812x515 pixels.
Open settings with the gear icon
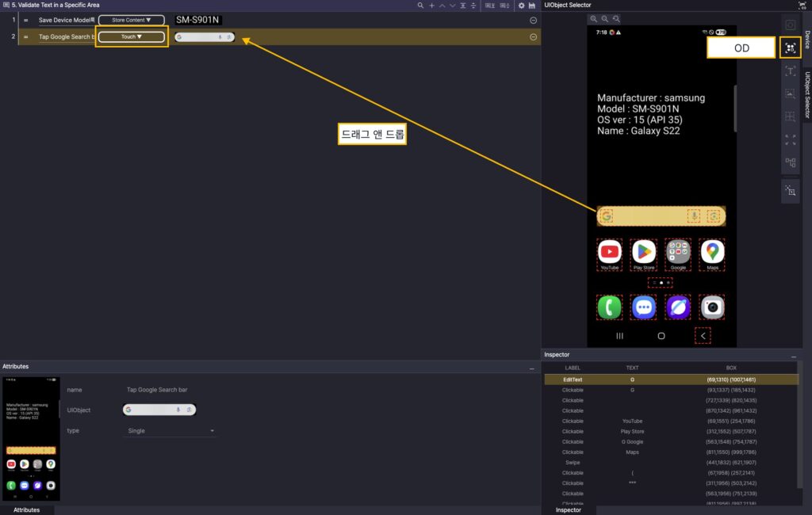521,6
